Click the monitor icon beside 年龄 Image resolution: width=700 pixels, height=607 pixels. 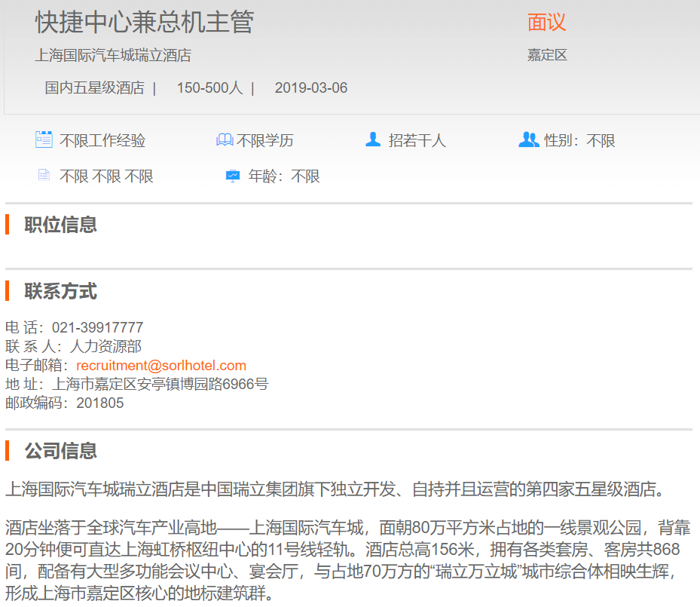tap(233, 176)
